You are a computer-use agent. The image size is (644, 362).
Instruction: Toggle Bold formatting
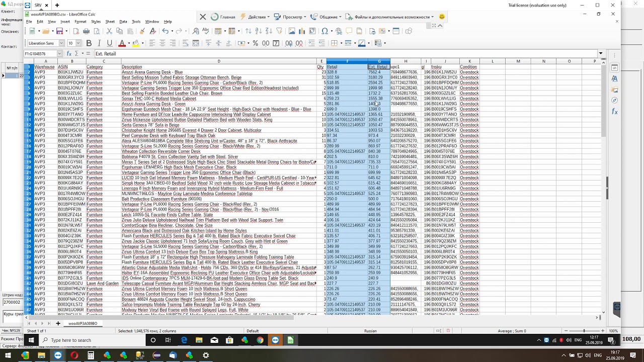tap(89, 43)
